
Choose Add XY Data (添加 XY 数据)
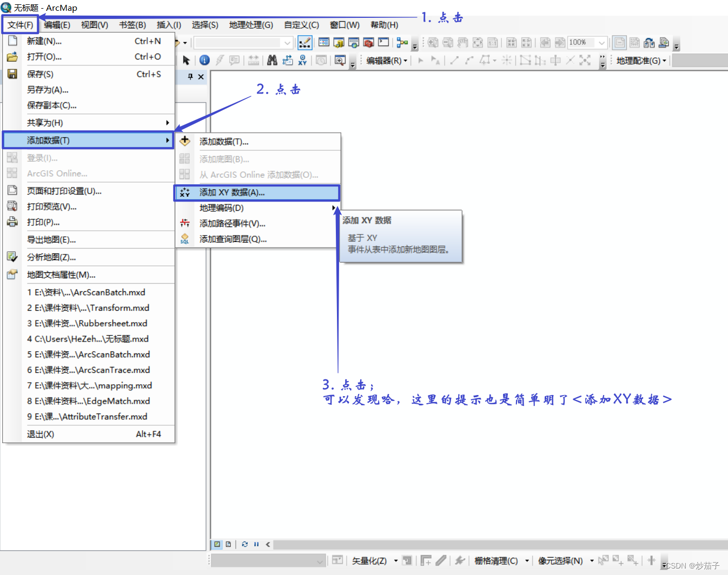[x=257, y=192]
